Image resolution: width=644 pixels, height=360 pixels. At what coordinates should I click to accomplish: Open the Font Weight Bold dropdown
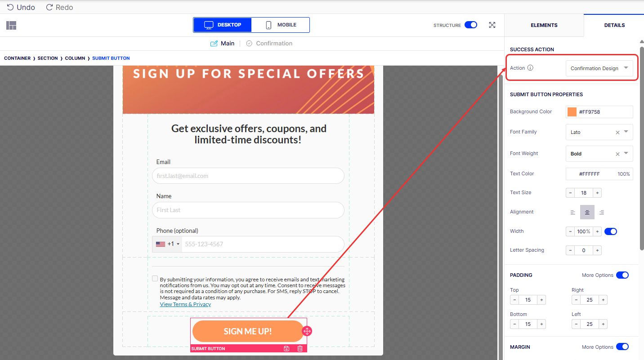pyautogui.click(x=599, y=154)
